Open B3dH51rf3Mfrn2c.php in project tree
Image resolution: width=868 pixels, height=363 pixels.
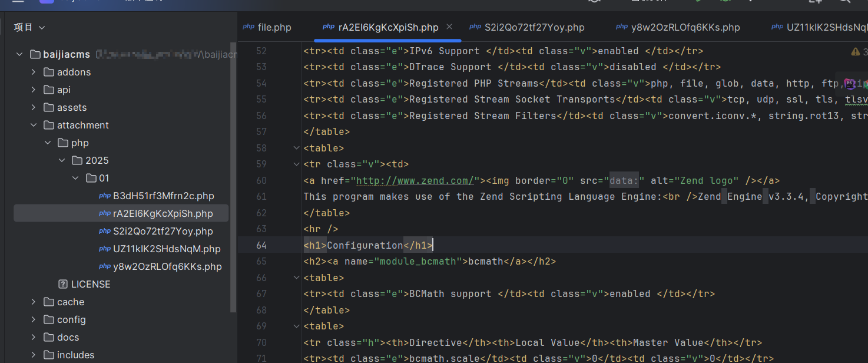[x=163, y=196]
